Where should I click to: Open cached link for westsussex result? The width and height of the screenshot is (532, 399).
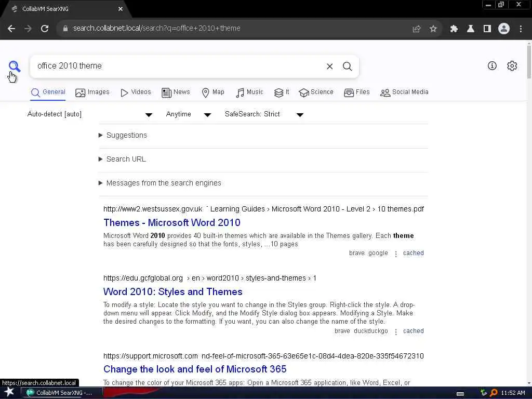point(413,253)
